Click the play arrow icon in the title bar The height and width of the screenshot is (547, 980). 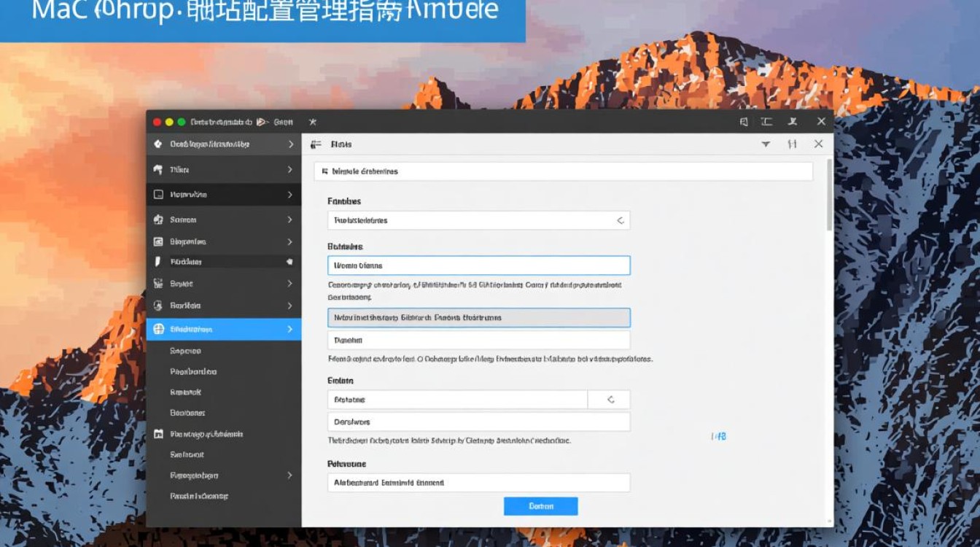[x=261, y=122]
